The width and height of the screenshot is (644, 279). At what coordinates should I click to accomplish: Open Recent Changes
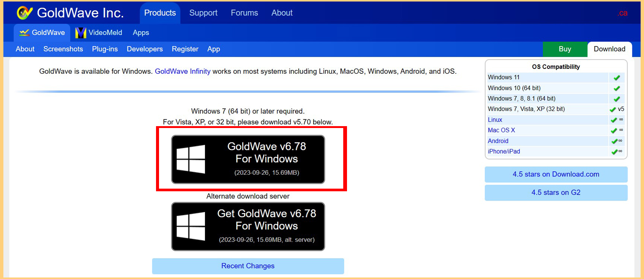[248, 266]
